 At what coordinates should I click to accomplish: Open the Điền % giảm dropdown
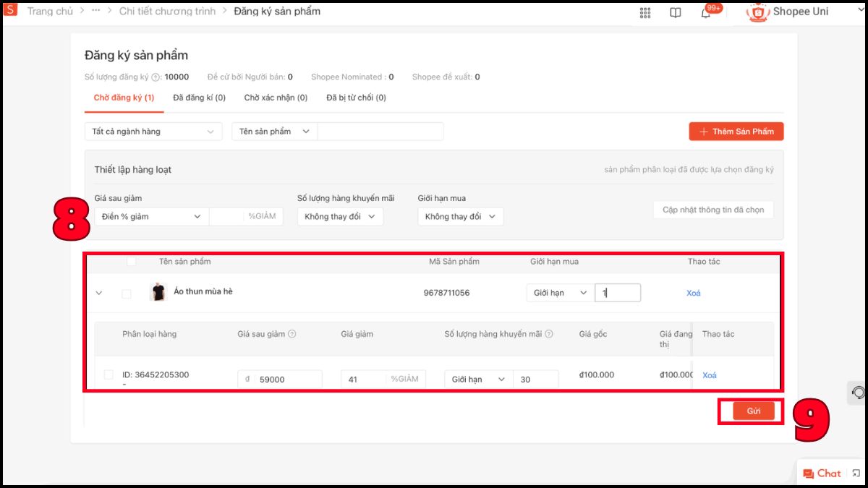point(152,216)
